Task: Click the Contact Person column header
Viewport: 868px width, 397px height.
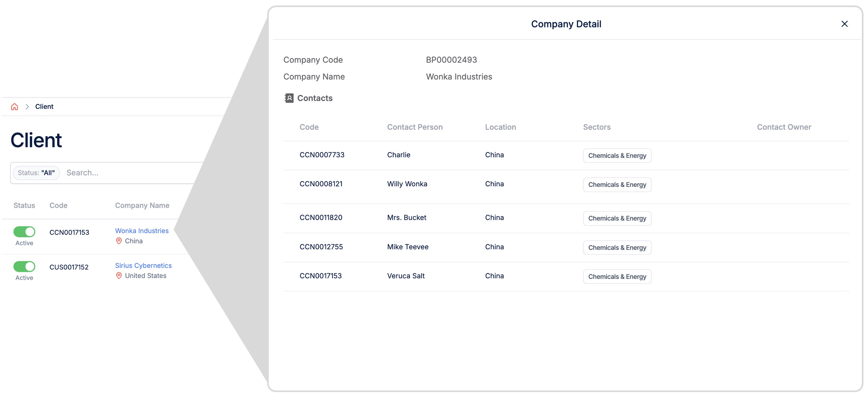Action: click(414, 127)
